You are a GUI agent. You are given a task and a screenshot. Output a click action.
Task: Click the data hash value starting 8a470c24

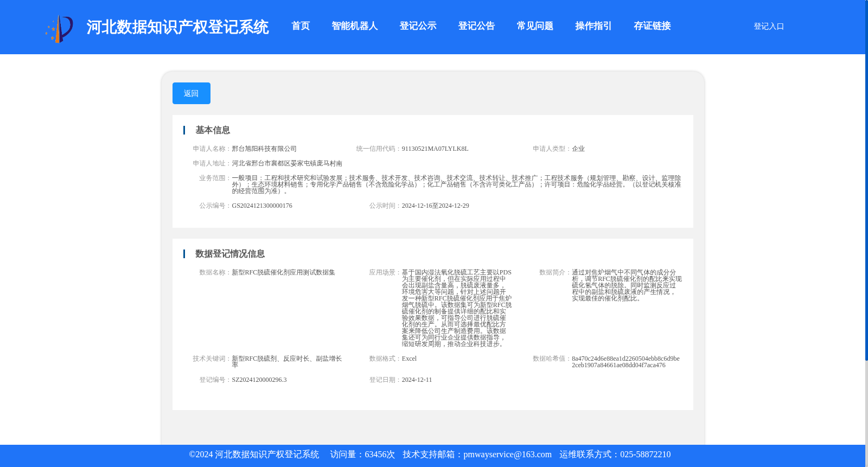(x=626, y=362)
